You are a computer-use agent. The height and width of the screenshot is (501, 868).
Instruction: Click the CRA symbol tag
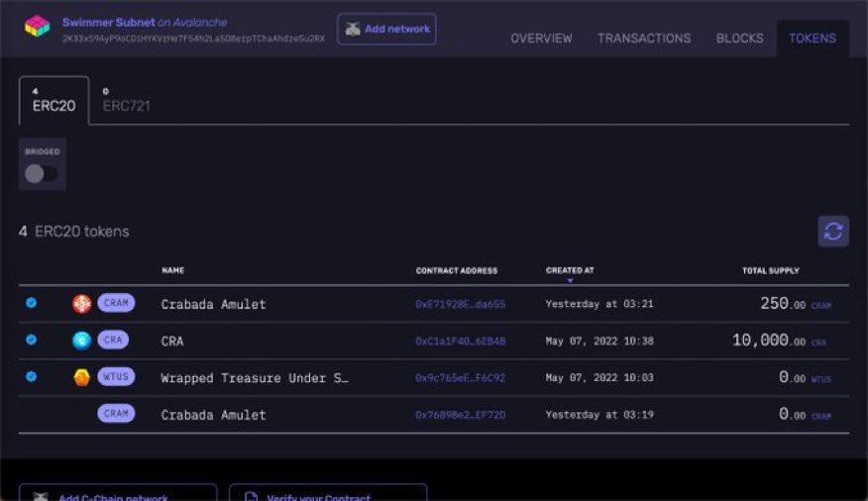(x=113, y=340)
